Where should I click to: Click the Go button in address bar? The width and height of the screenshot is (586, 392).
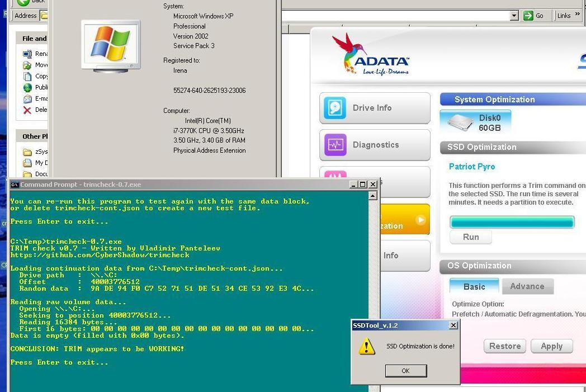[533, 16]
